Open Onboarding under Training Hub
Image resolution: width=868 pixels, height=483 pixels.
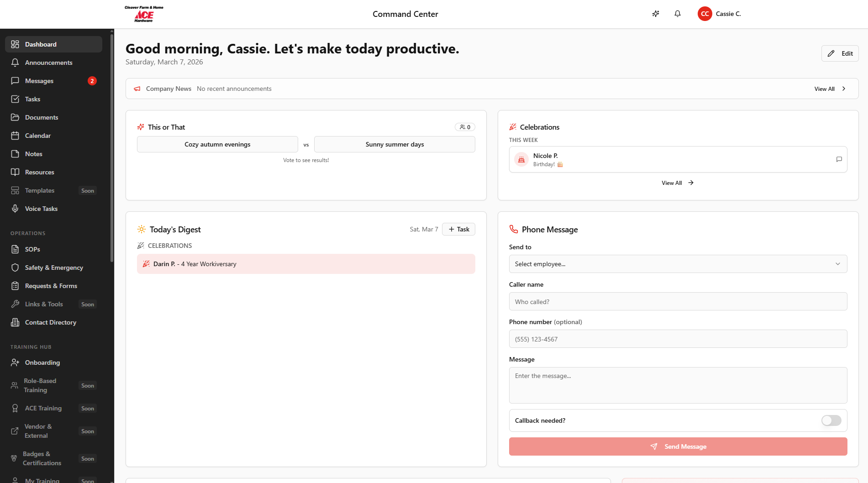(x=54, y=362)
